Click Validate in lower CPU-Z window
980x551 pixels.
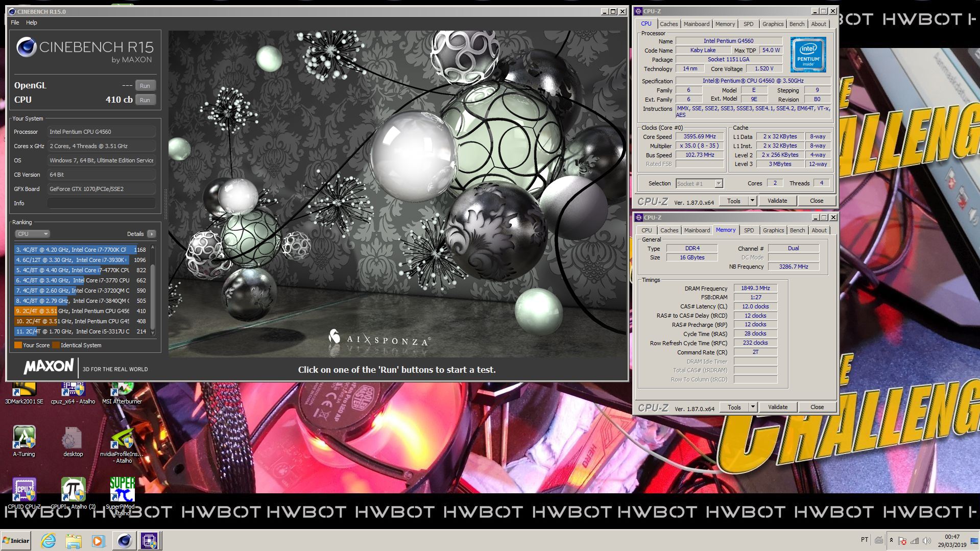pyautogui.click(x=778, y=407)
